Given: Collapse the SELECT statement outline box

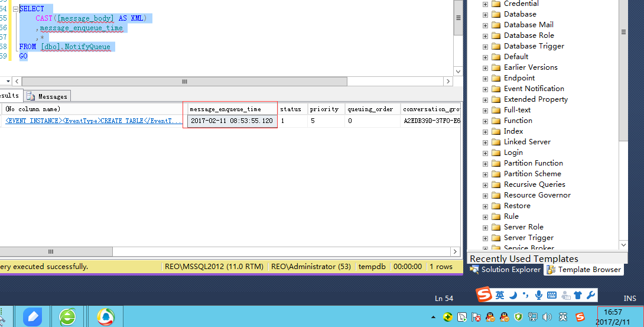Looking at the screenshot, I should pyautogui.click(x=15, y=9).
